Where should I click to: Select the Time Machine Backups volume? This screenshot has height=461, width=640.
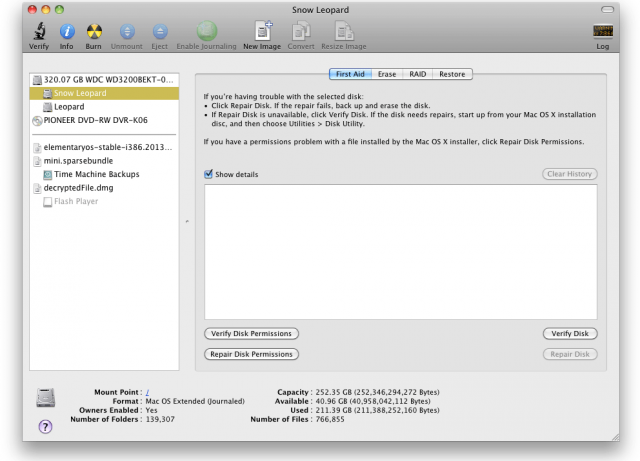click(x=104, y=174)
